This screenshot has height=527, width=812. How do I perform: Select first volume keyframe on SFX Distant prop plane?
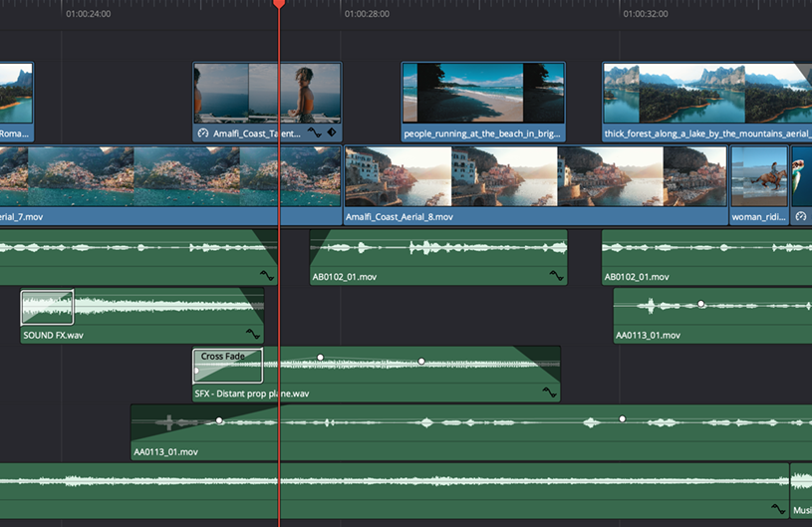(320, 358)
